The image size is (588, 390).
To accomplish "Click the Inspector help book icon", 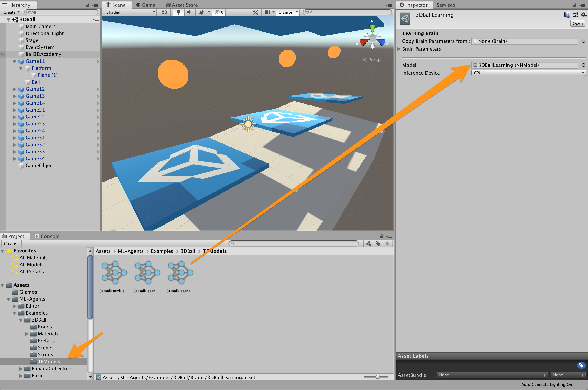I will (x=567, y=15).
